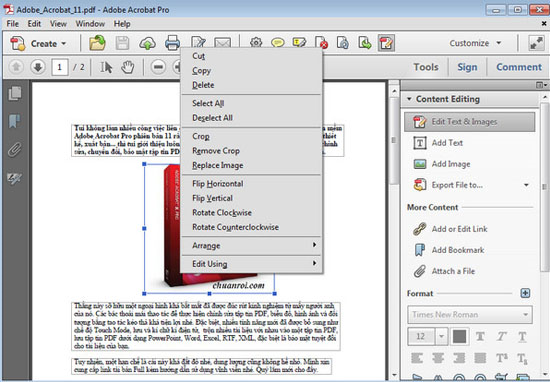Click the page number input field
This screenshot has width=550, height=382.
point(60,67)
